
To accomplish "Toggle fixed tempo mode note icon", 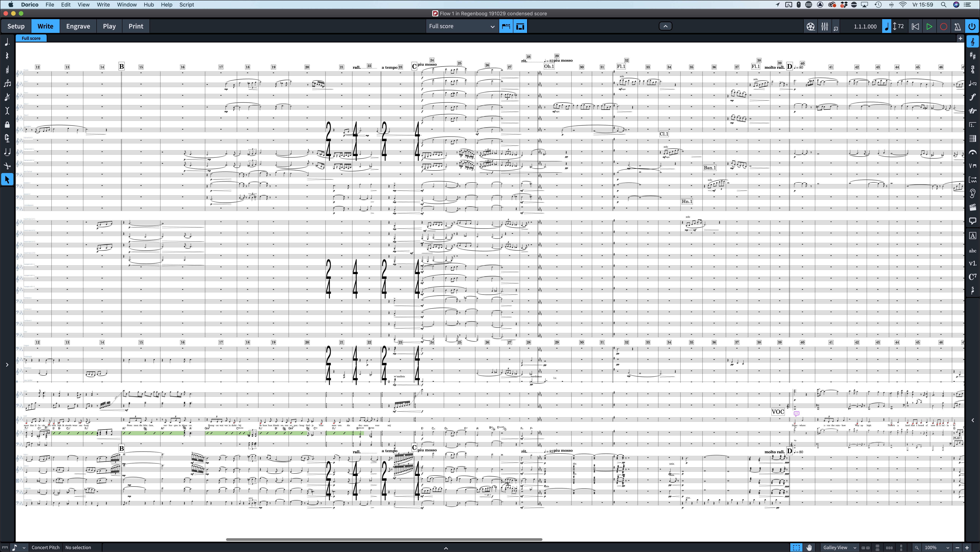I will [886, 26].
